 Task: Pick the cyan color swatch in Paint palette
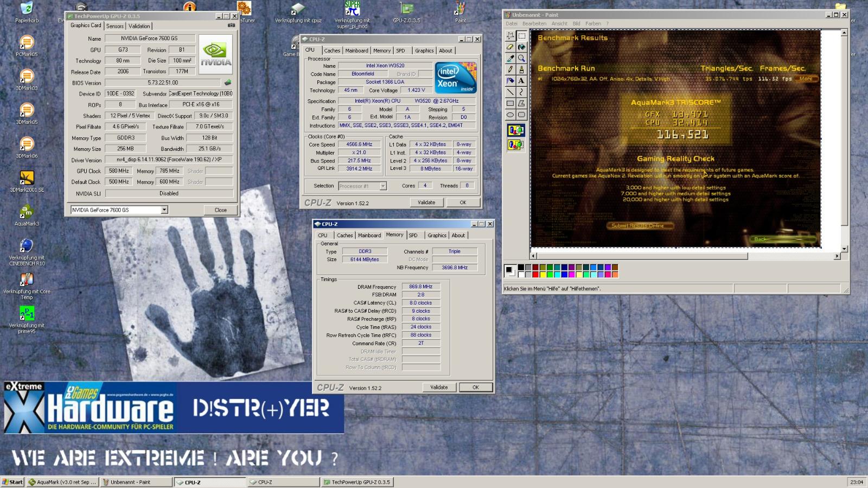pos(557,275)
